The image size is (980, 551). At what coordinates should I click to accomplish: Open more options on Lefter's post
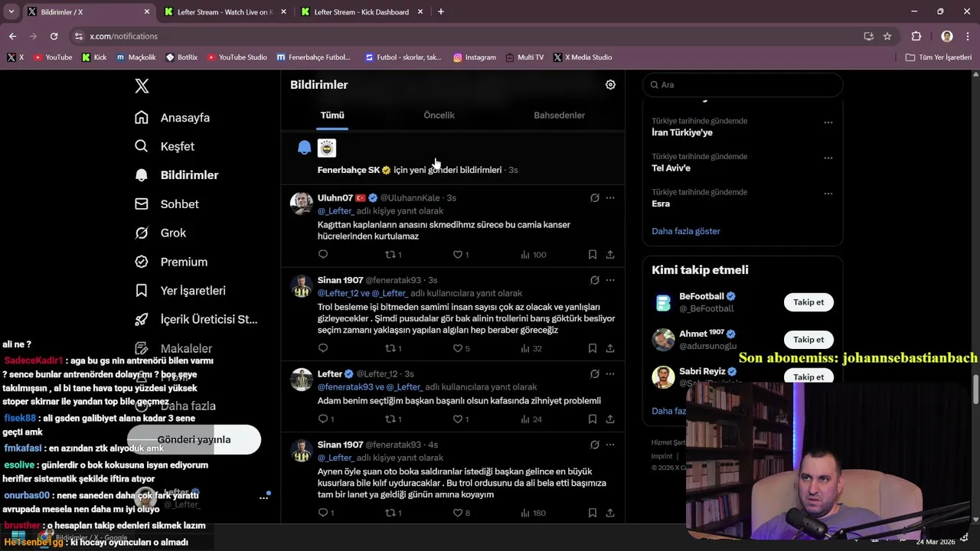[610, 373]
